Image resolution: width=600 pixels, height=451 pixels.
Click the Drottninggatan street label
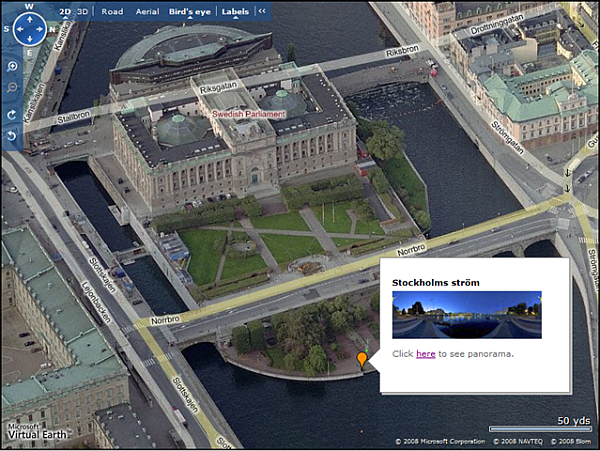[x=497, y=24]
